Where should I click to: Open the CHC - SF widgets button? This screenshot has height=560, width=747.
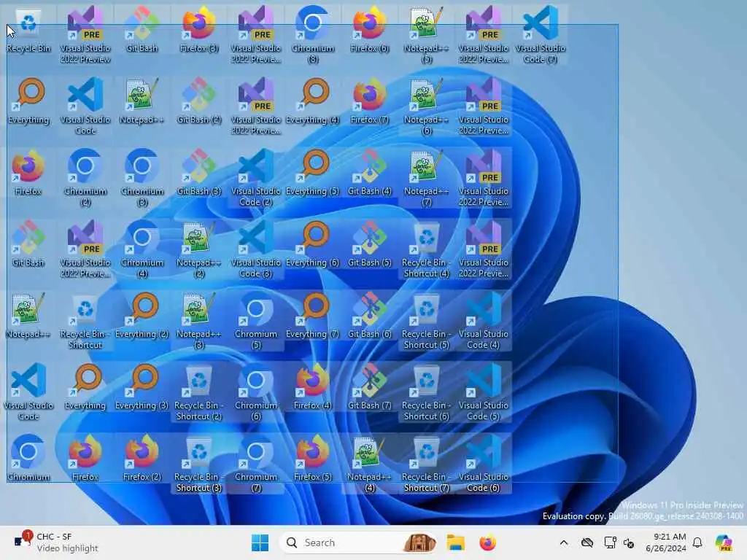coord(56,542)
